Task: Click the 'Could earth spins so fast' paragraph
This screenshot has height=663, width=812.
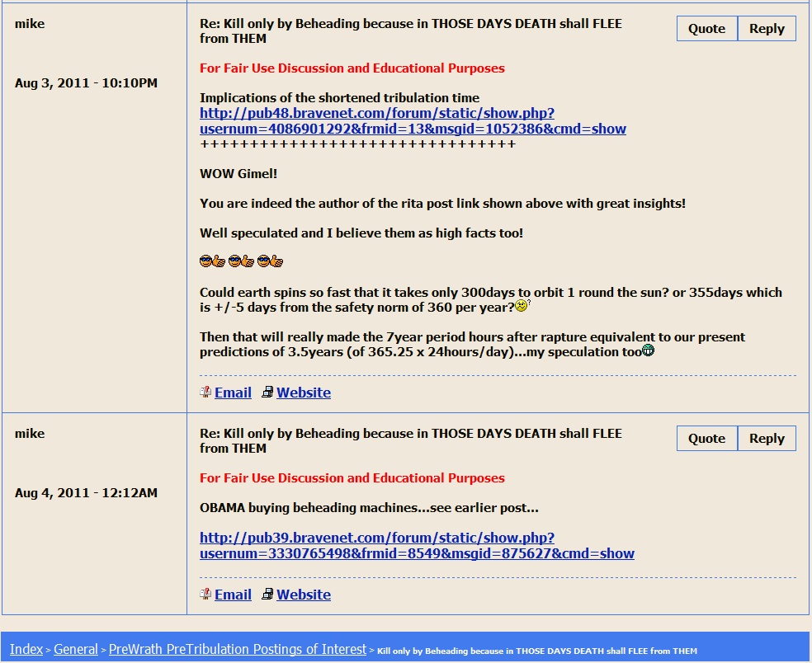Action: tap(491, 300)
